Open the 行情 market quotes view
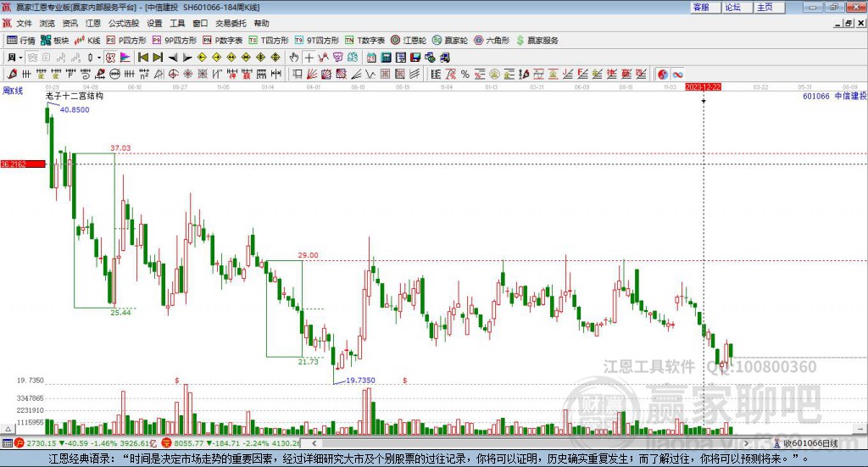The height and width of the screenshot is (467, 868). coord(20,41)
